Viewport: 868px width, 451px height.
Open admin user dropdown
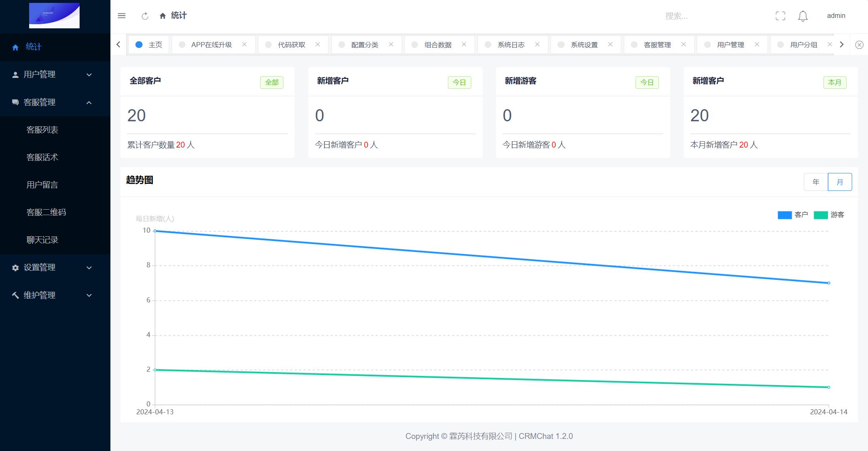(836, 16)
